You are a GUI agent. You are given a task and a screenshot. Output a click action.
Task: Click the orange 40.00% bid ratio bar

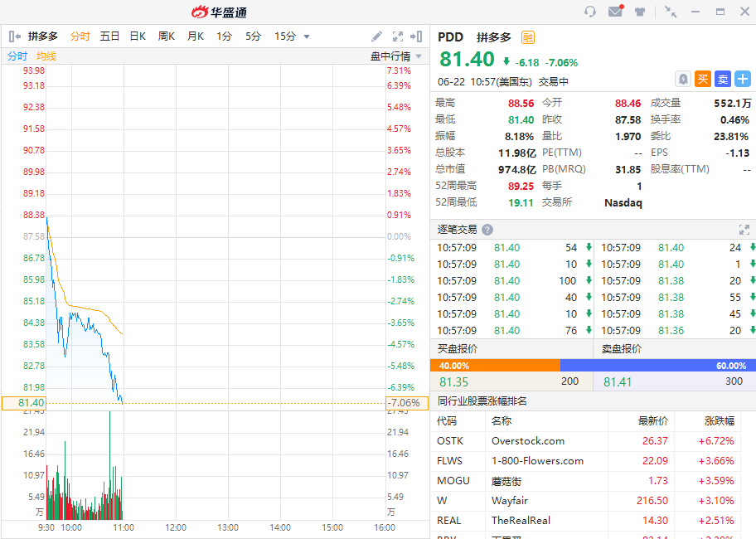(x=495, y=365)
